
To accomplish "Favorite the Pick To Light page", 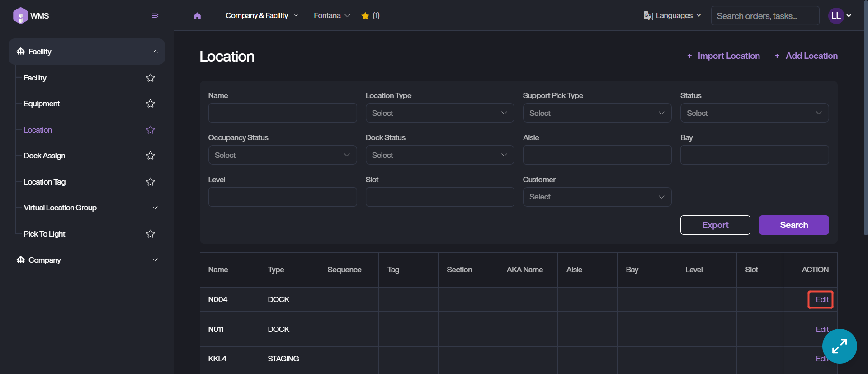I will pos(151,234).
